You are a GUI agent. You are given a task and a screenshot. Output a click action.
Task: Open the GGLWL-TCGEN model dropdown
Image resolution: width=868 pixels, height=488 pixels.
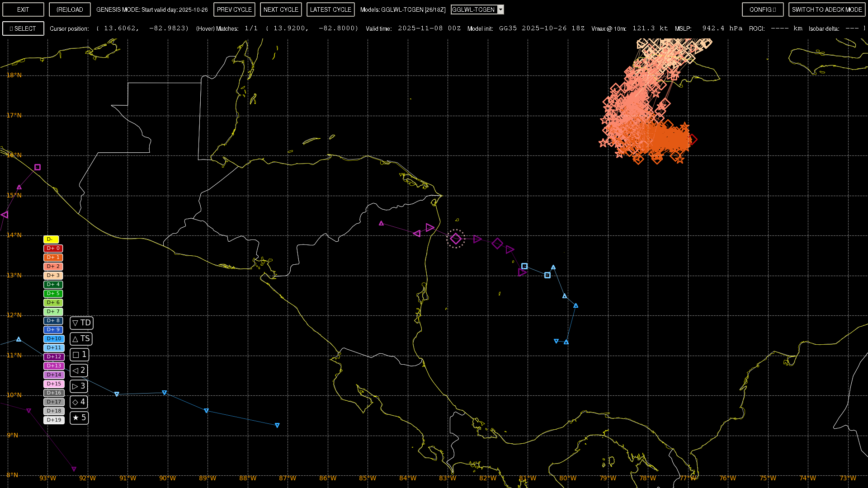click(x=473, y=9)
